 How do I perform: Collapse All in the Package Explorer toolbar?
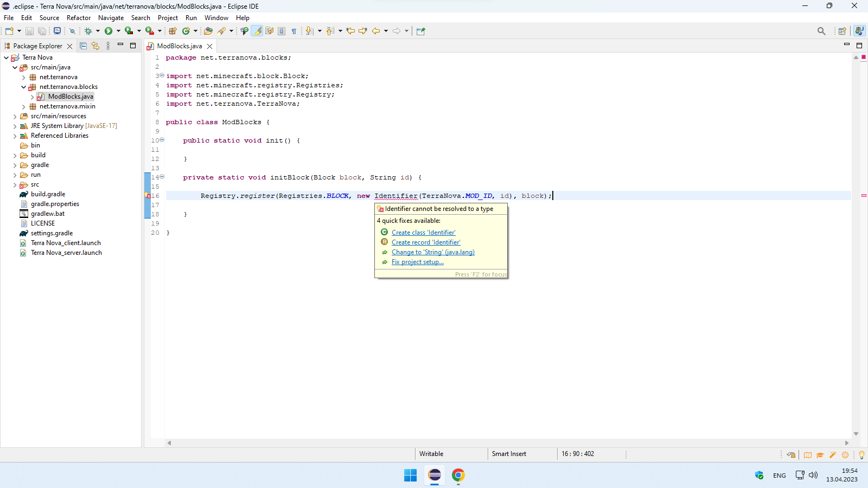click(83, 46)
